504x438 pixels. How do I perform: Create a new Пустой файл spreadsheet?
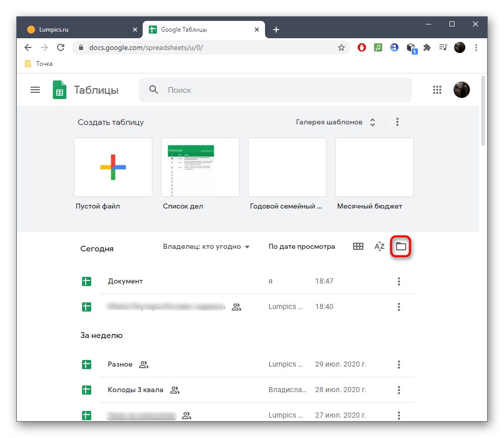coord(113,167)
